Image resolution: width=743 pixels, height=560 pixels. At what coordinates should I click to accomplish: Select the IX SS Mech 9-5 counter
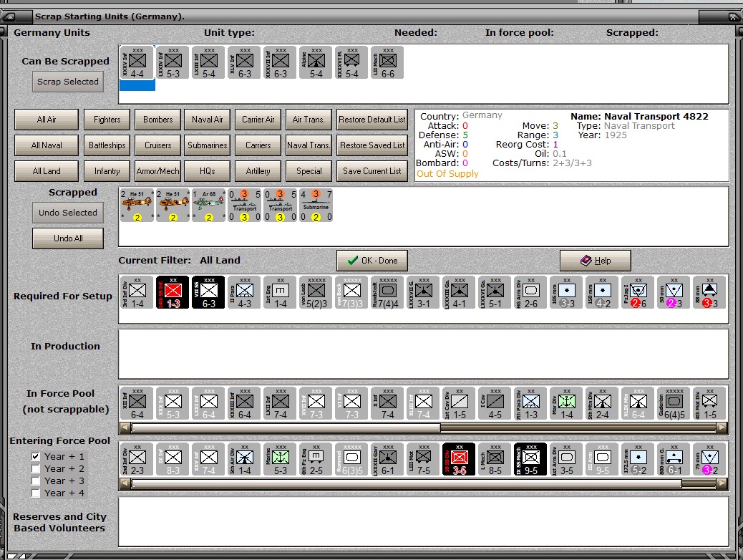click(x=530, y=459)
